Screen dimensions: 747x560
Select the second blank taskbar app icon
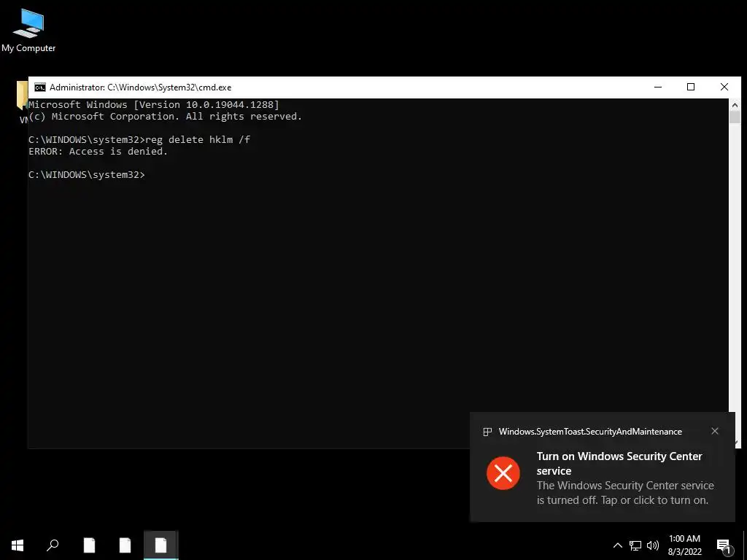point(125,545)
